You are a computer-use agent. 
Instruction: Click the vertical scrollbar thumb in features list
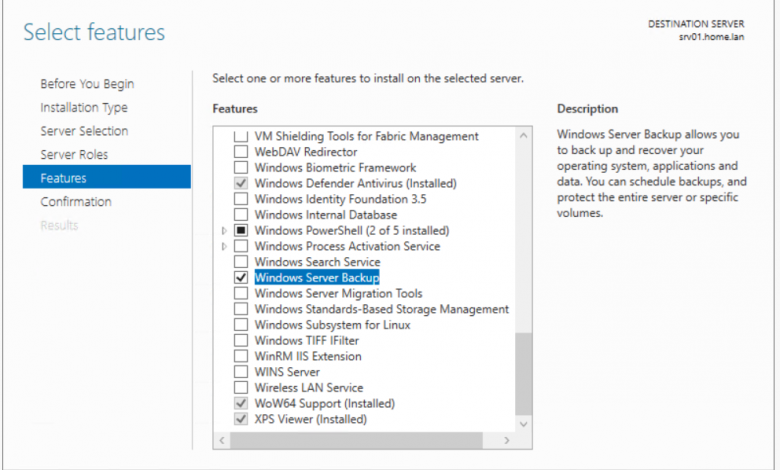point(523,374)
